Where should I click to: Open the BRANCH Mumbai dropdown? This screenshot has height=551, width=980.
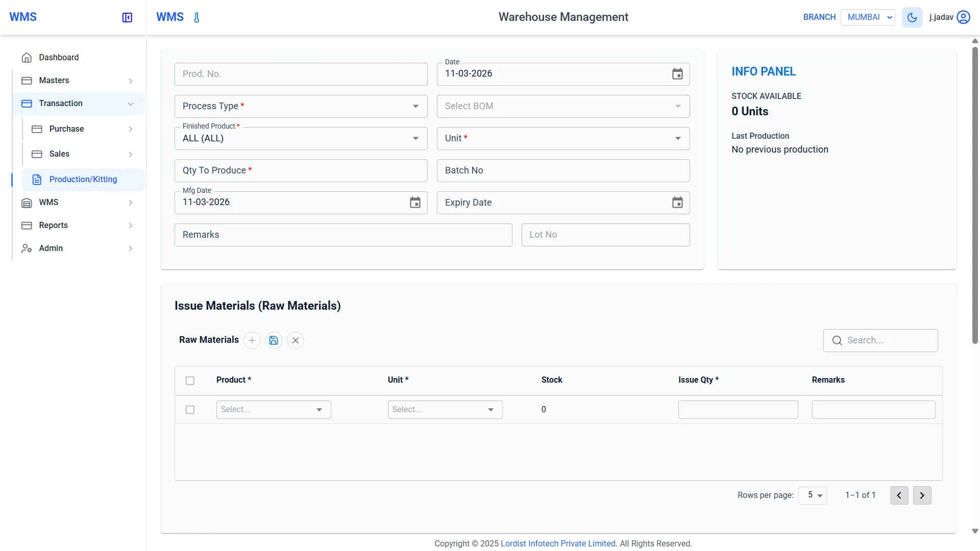(868, 17)
